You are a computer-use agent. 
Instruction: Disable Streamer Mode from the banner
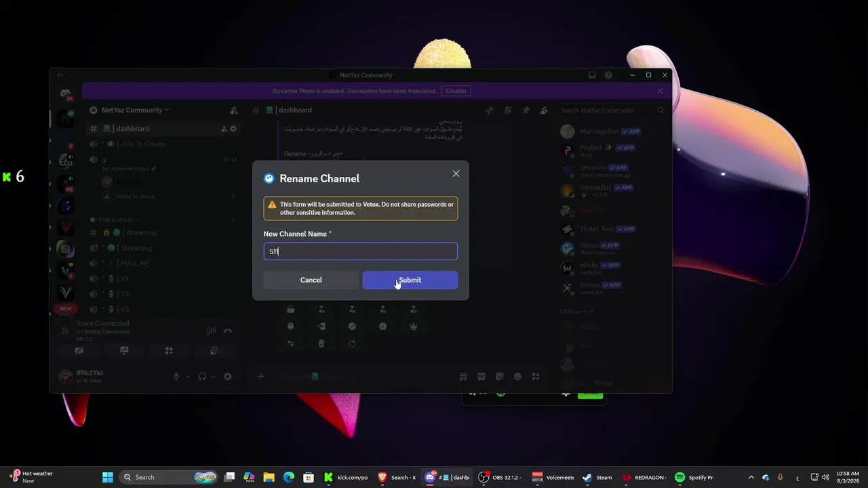point(456,91)
